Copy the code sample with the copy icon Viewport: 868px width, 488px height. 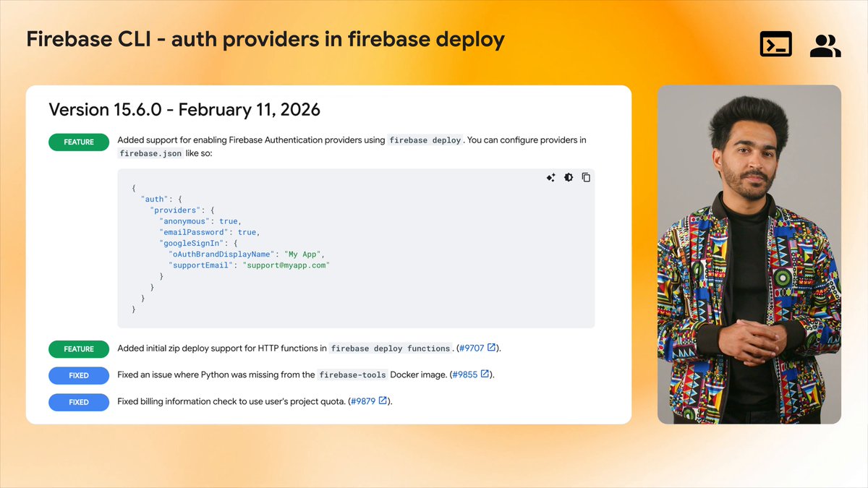pyautogui.click(x=586, y=177)
